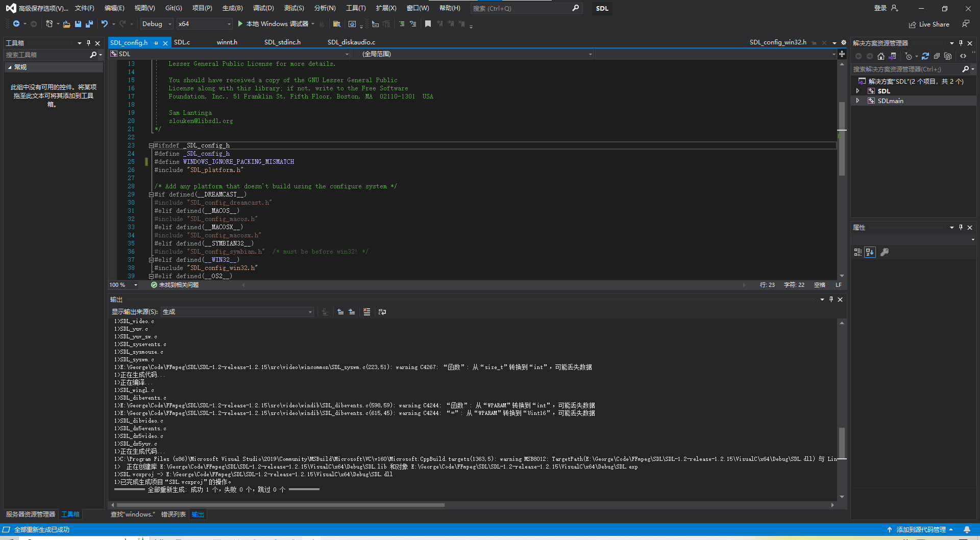Open the 调试(D) debug menu

(x=263, y=8)
